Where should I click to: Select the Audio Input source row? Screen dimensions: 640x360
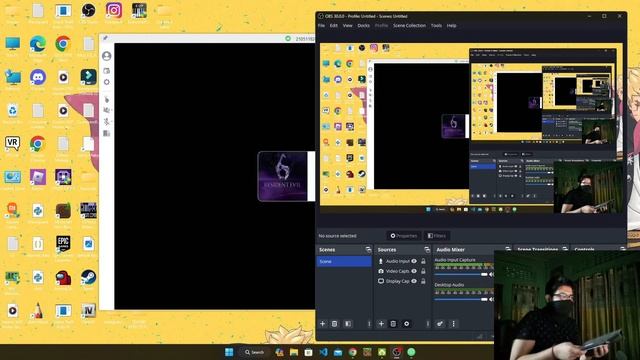point(402,261)
